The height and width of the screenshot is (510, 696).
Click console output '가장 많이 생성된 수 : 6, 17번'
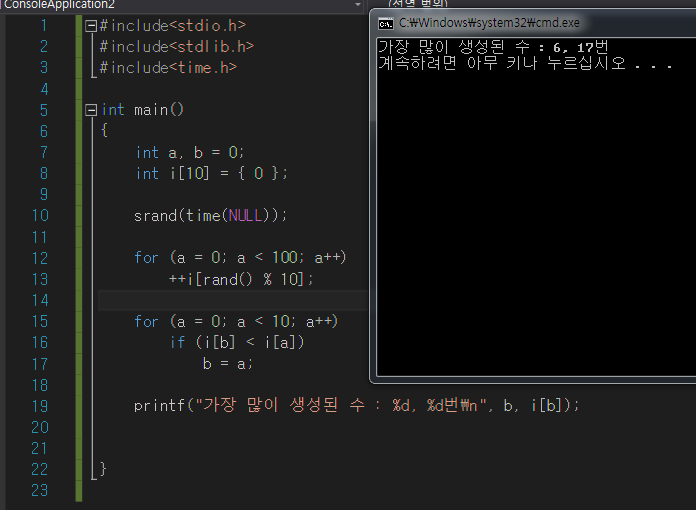[493, 47]
